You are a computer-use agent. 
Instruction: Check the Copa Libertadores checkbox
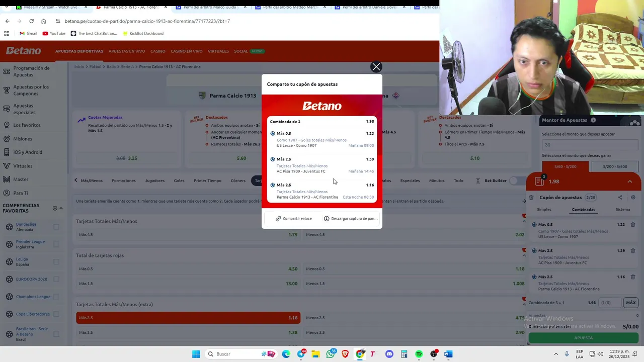tap(56, 314)
